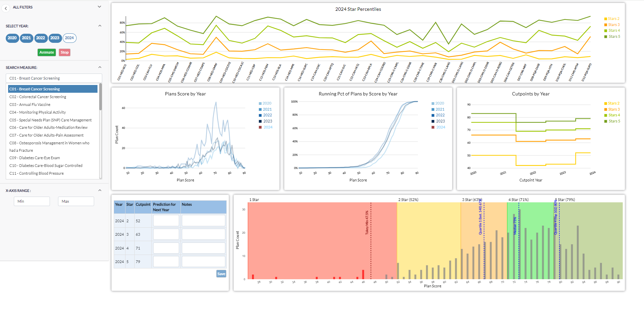This screenshot has width=644, height=318.
Task: Toggle the 2022 year chip
Action: tap(40, 38)
